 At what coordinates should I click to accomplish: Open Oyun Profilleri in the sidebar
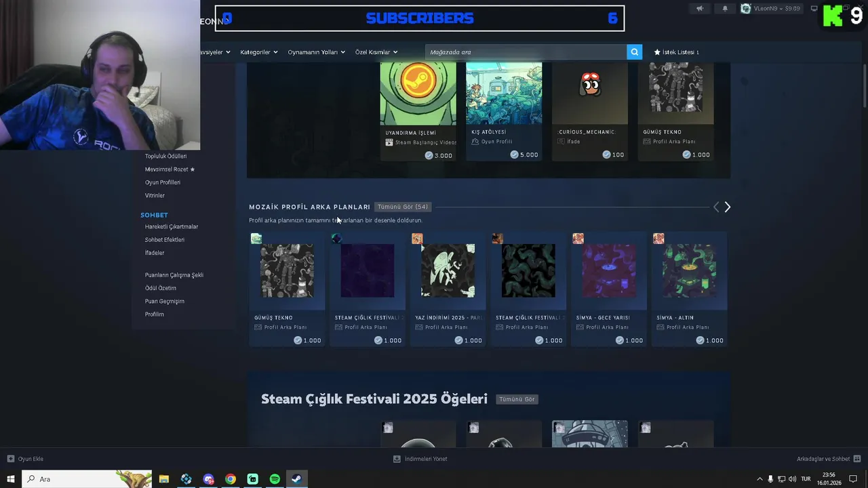pos(163,182)
